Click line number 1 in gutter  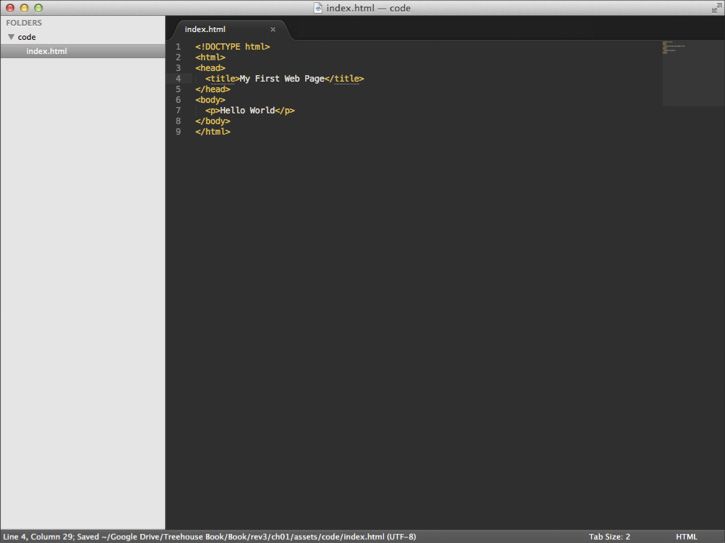pyautogui.click(x=178, y=47)
